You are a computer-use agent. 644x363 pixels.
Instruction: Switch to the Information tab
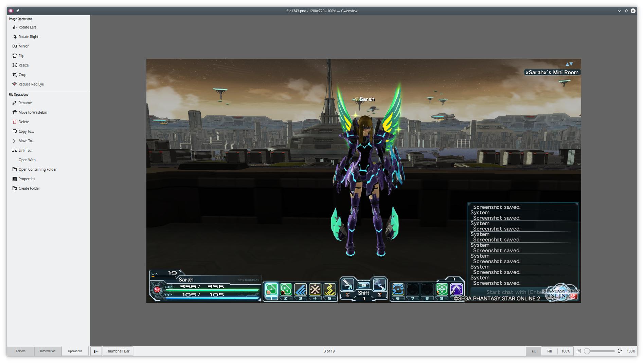click(48, 351)
